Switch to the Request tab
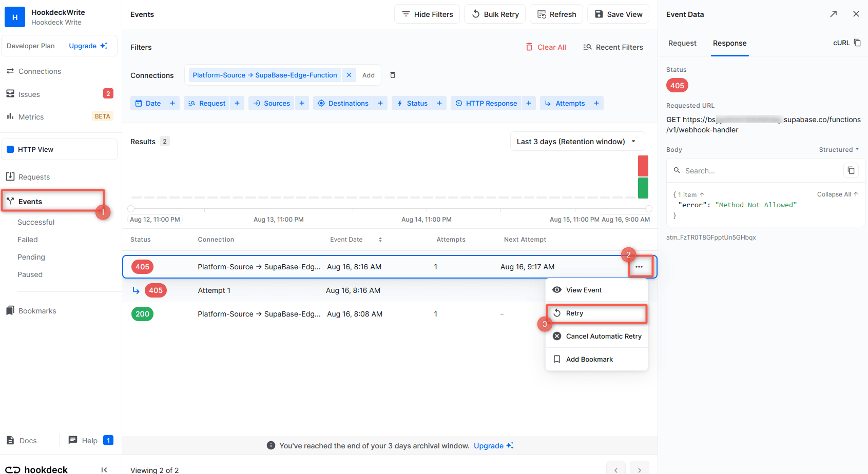This screenshot has height=474, width=868. 682,43
